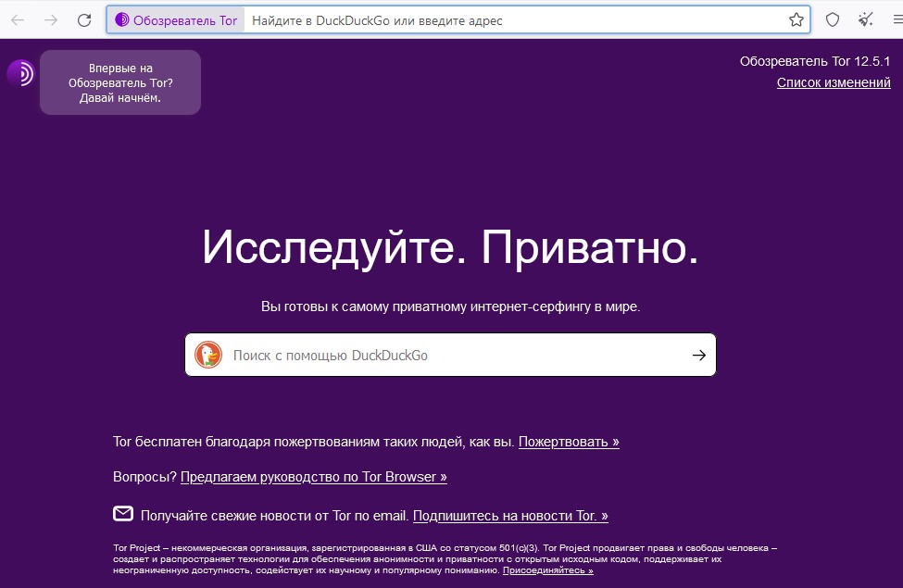The width and height of the screenshot is (903, 588).
Task: Click the Tor onion logo icon
Action: coord(20,74)
